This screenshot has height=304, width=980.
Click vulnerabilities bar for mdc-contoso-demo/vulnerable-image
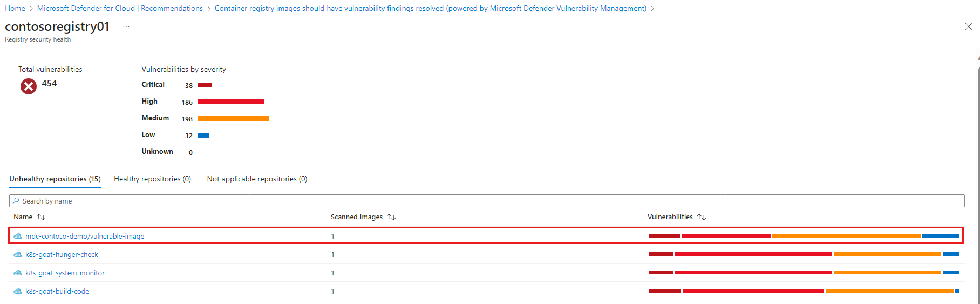[x=804, y=236]
